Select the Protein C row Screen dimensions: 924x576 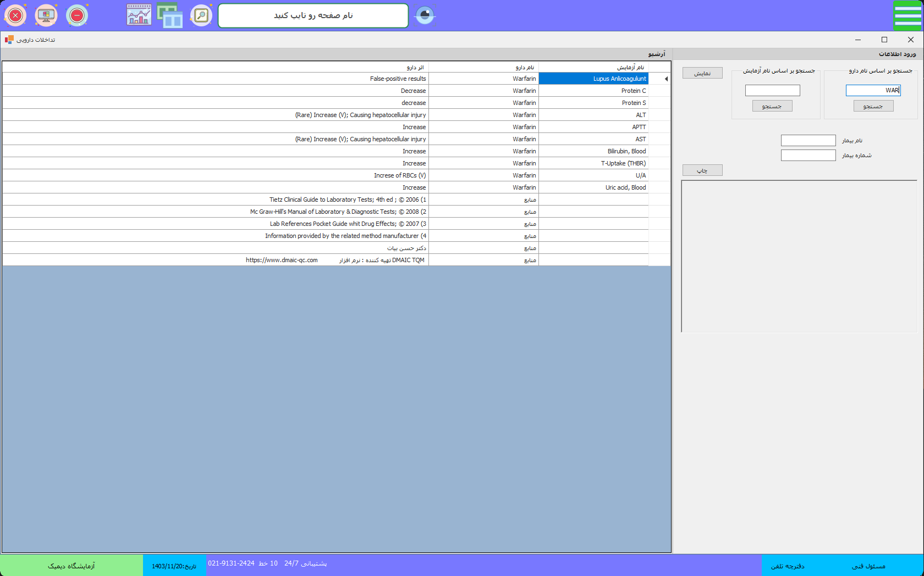(593, 91)
